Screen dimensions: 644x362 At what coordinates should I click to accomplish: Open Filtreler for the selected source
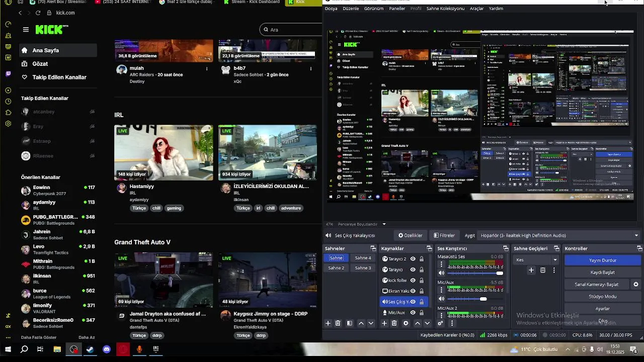point(444,235)
